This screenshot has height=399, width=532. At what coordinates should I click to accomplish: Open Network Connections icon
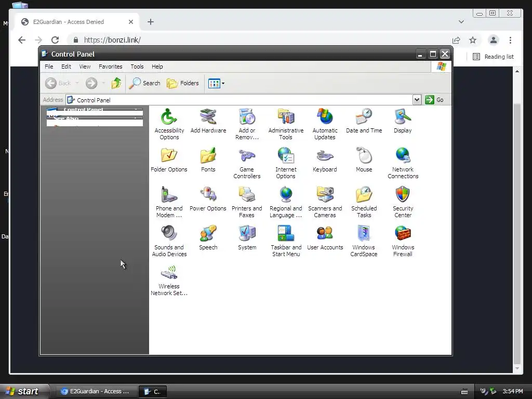[x=403, y=163]
